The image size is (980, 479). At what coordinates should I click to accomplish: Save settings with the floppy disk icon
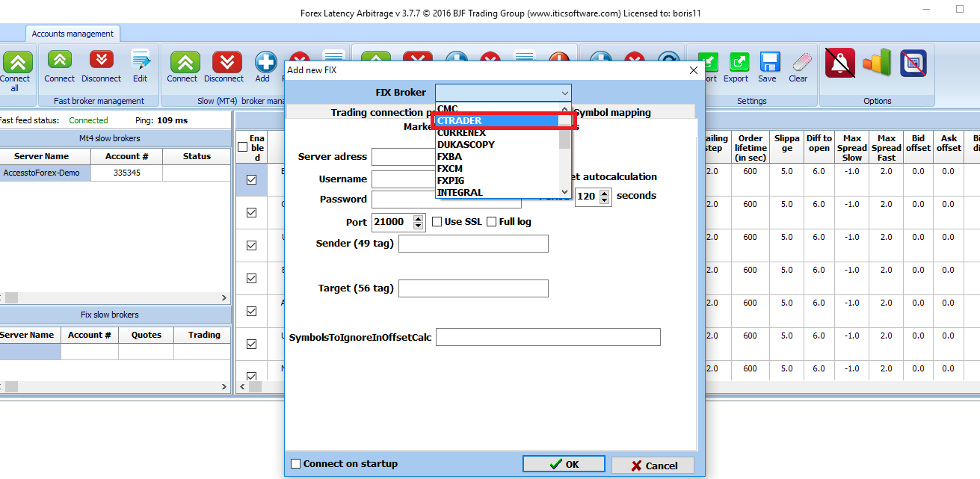[769, 61]
